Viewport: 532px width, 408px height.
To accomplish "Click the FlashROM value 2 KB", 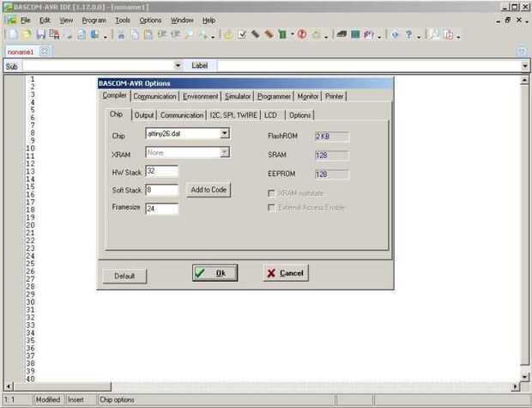I will pyautogui.click(x=332, y=137).
